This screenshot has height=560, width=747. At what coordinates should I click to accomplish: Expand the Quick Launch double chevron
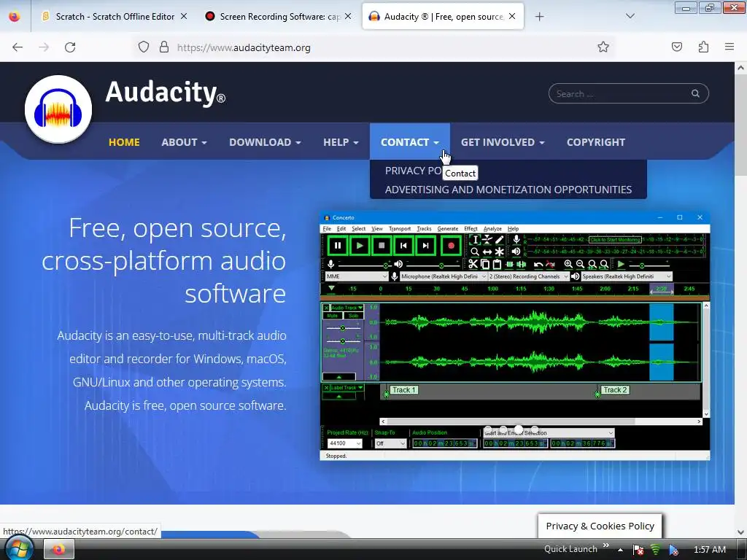pos(606,545)
